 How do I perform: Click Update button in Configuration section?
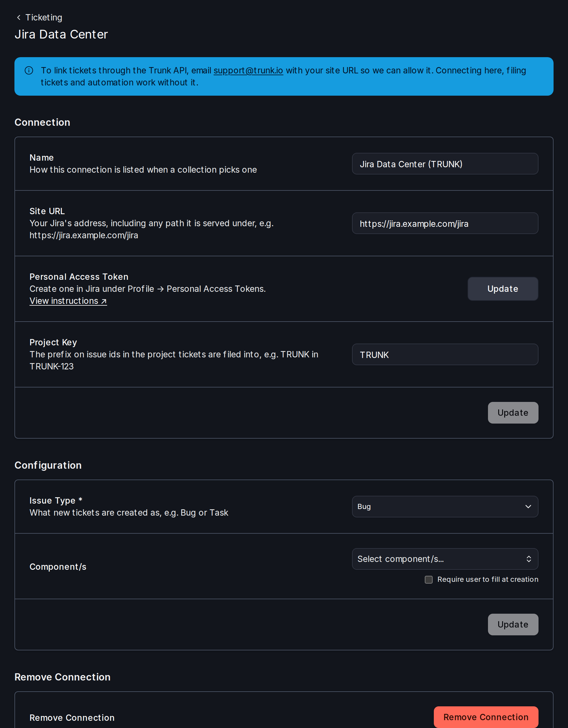tap(513, 624)
